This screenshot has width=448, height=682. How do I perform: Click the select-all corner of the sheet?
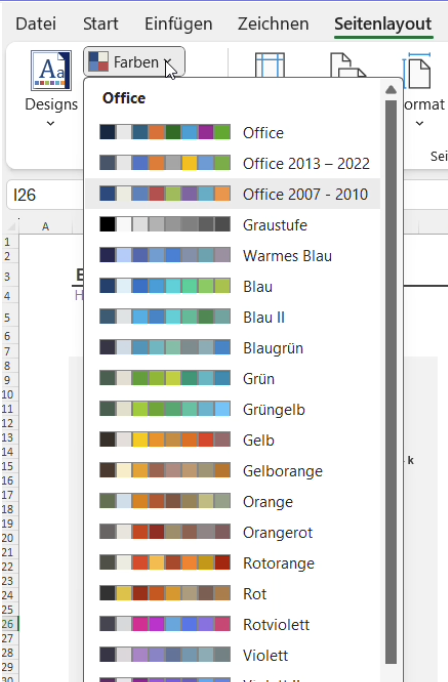(11, 226)
